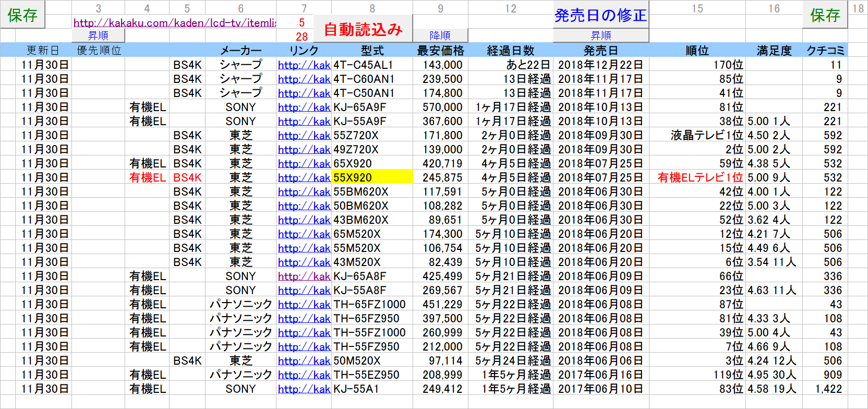Image resolution: width=868 pixels, height=409 pixels.
Task: Open the link for 4T-C60AN1
Action: point(304,79)
